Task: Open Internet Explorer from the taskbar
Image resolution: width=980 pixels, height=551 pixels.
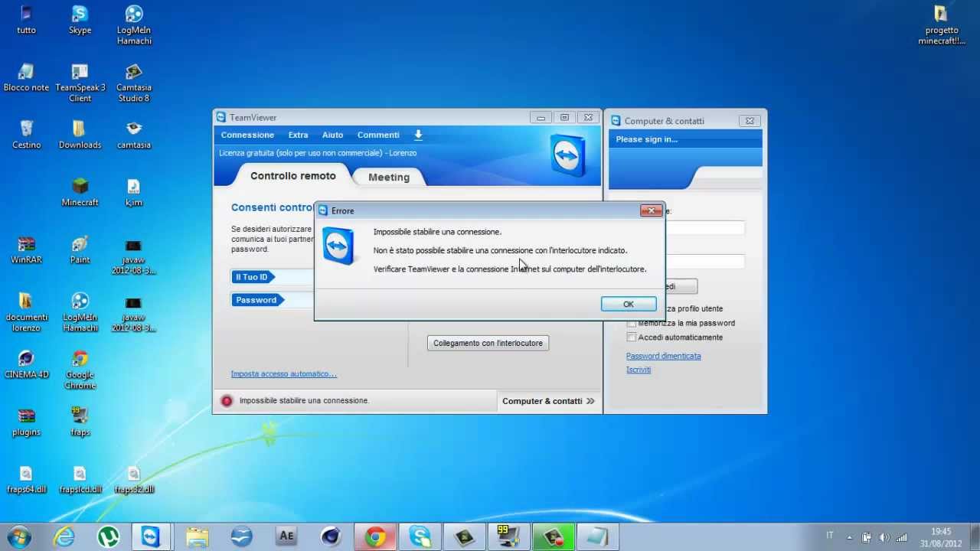Action: pyautogui.click(x=64, y=537)
